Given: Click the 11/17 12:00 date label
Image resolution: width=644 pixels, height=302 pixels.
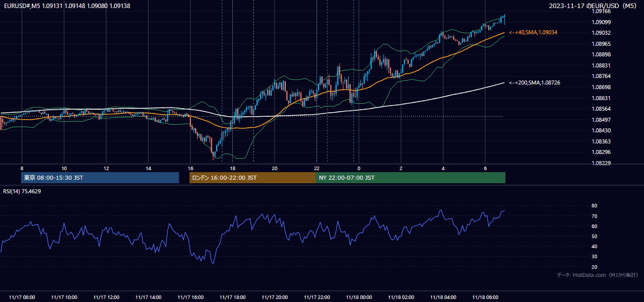Looking at the screenshot, I should pos(106,297).
